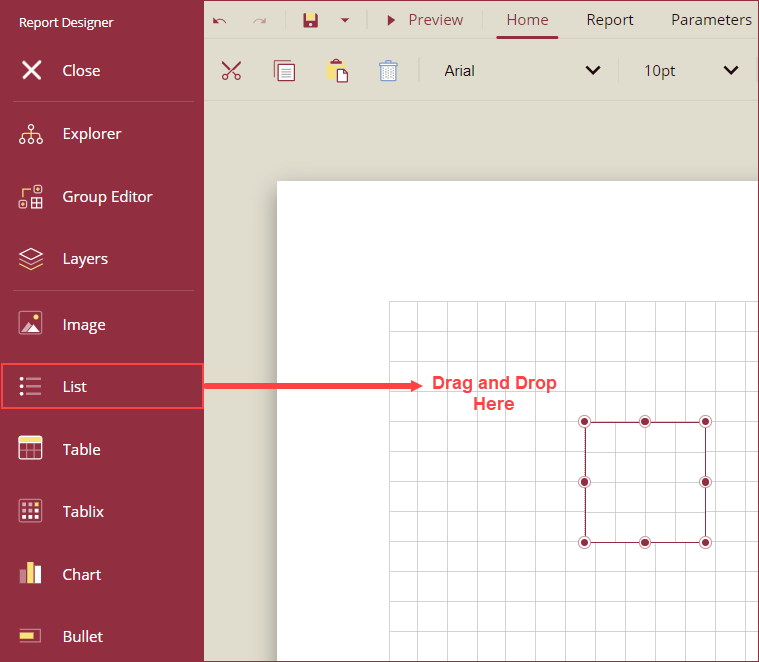Switch to the Parameters tab
759x662 pixels.
click(x=711, y=20)
